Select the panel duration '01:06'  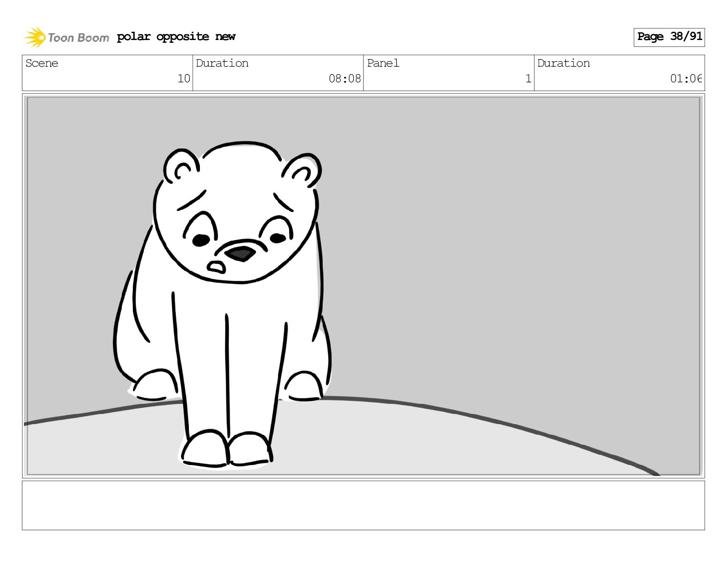pos(686,79)
